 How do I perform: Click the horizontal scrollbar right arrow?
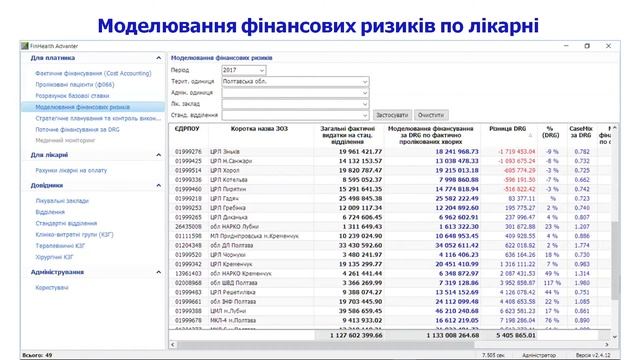pyautogui.click(x=607, y=345)
